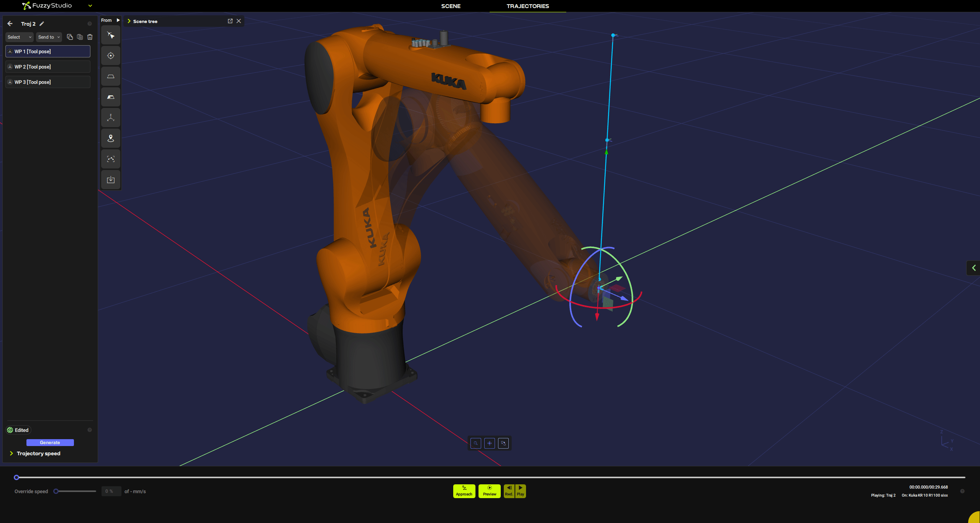This screenshot has width=980, height=523.
Task: Close the Scene tree panel
Action: [x=239, y=21]
